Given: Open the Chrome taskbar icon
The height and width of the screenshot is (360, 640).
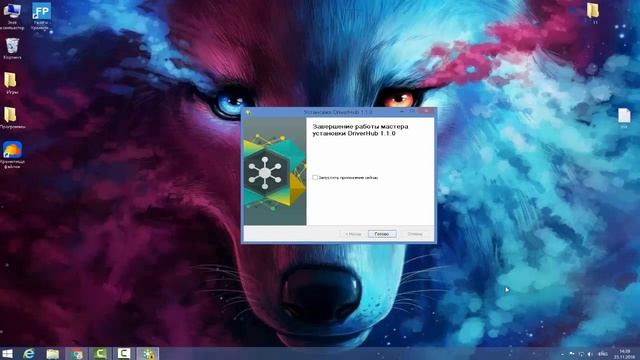Looking at the screenshot, I should [x=76, y=353].
